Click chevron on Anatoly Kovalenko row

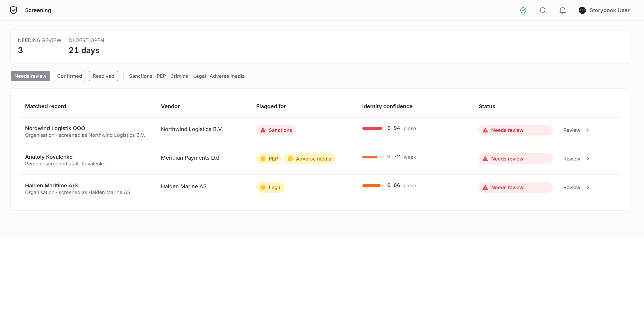pos(588,159)
